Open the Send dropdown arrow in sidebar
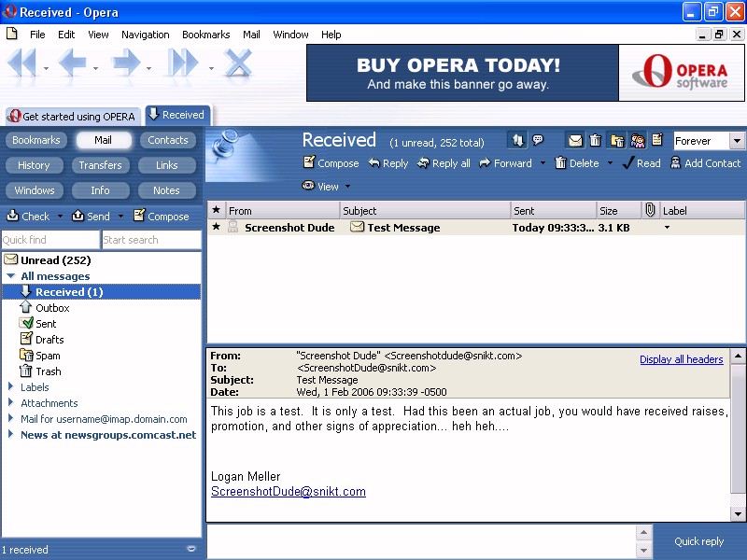 pyautogui.click(x=120, y=217)
